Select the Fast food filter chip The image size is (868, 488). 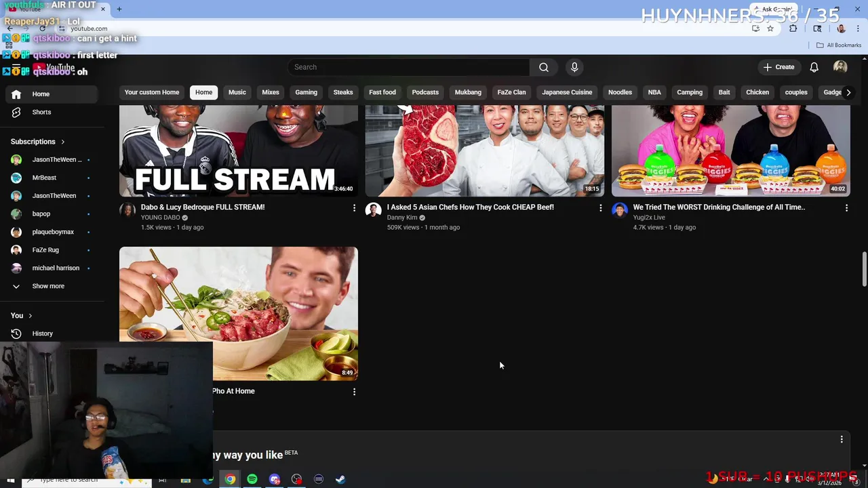(x=382, y=92)
